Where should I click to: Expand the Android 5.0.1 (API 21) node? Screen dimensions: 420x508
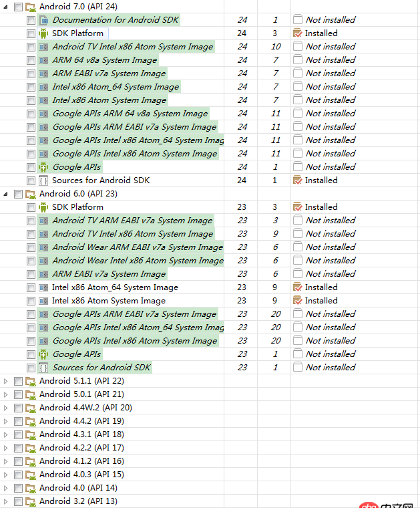click(x=6, y=394)
